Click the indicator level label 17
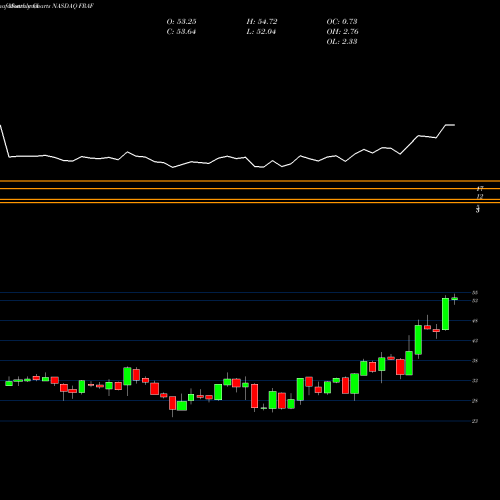The image size is (500, 500). point(480,189)
